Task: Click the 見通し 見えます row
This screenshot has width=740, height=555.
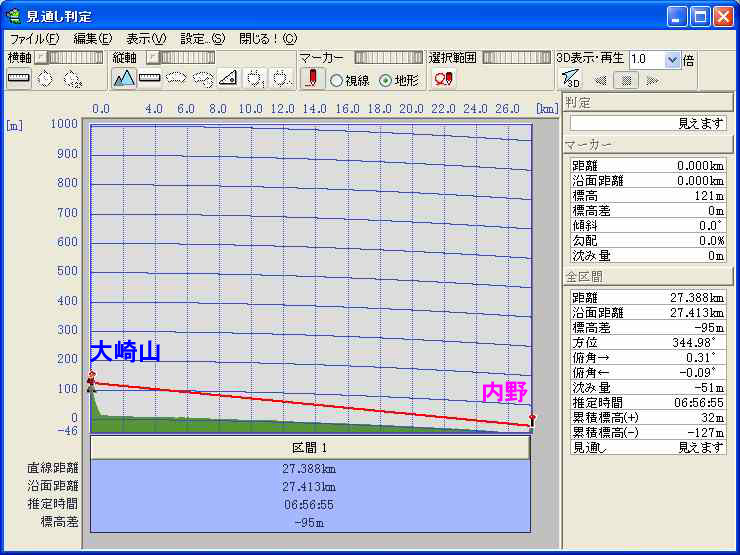Action: [648, 447]
